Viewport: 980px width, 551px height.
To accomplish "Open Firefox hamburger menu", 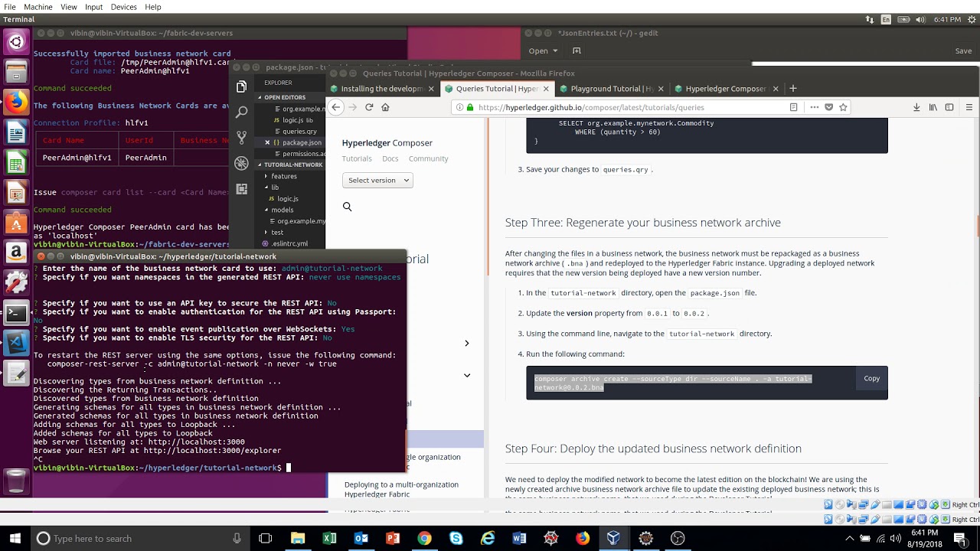I will [x=969, y=107].
